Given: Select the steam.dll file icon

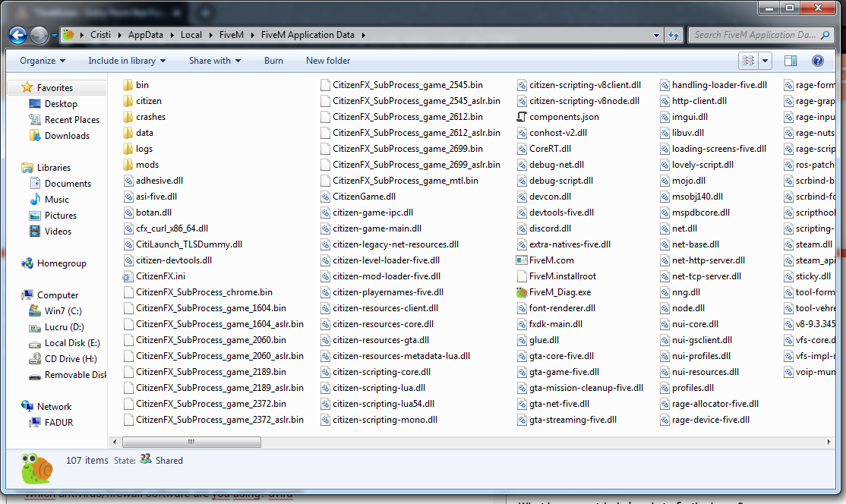Looking at the screenshot, I should [788, 244].
